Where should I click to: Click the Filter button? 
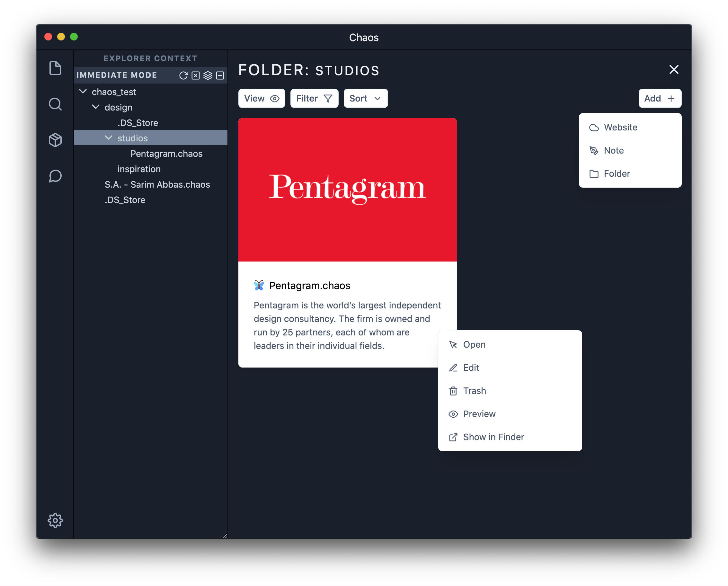(314, 98)
